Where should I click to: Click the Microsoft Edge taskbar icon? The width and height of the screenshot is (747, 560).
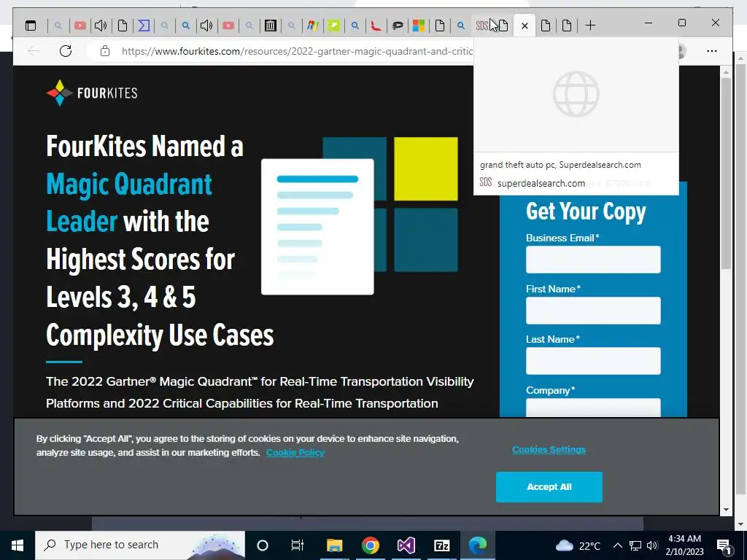(477, 545)
